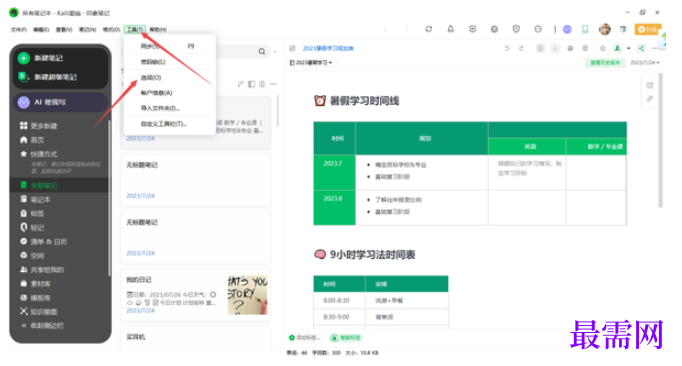Click the note list sort icon

241,84
